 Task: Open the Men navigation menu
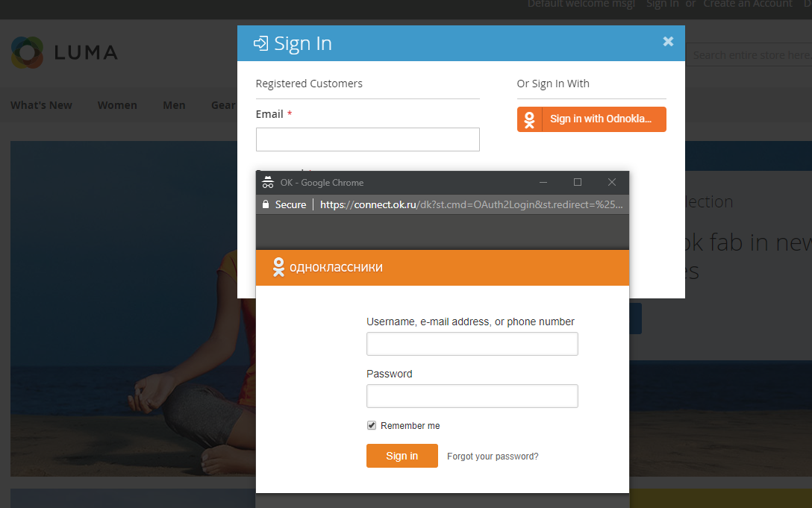pyautogui.click(x=174, y=105)
